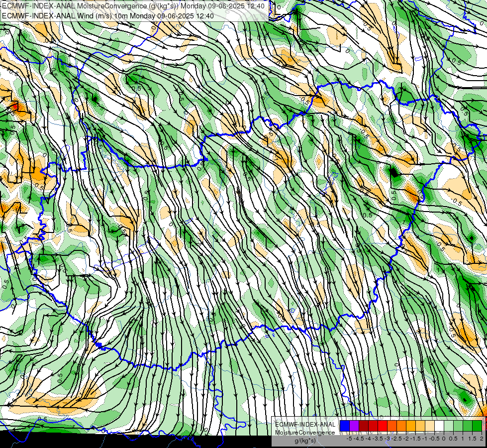Click the -3 tick label on legend

point(387,439)
